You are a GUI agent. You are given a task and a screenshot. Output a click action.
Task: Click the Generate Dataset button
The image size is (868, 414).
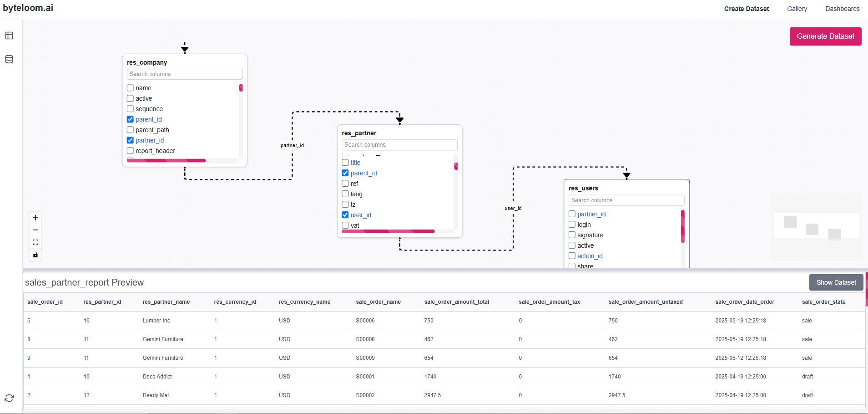pyautogui.click(x=825, y=36)
